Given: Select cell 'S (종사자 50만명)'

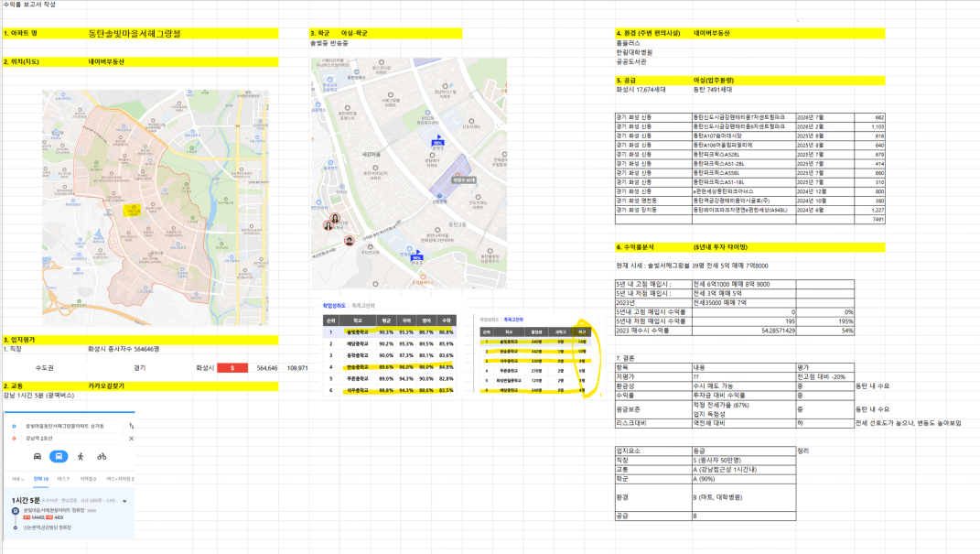Looking at the screenshot, I should (x=744, y=461).
